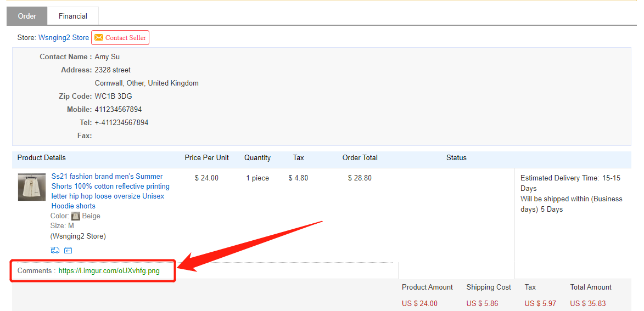Select the tax value $ 4.80
Screen dimensions: 644x311
pos(298,178)
